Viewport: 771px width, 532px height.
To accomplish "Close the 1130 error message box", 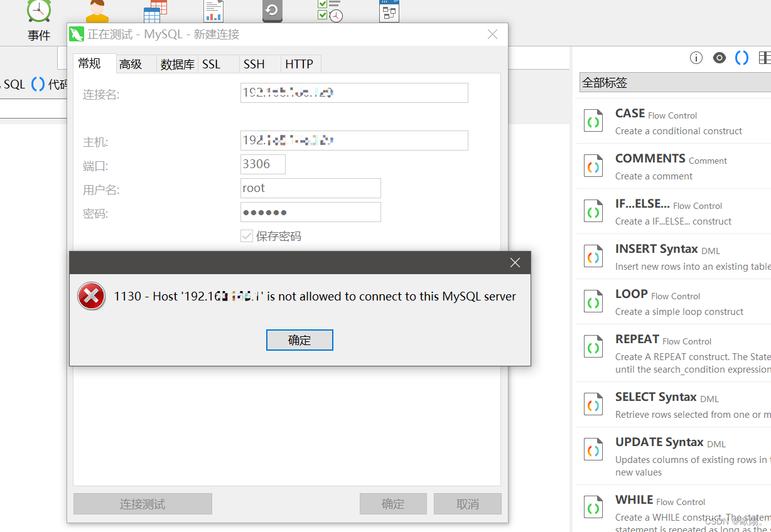I will (x=515, y=263).
